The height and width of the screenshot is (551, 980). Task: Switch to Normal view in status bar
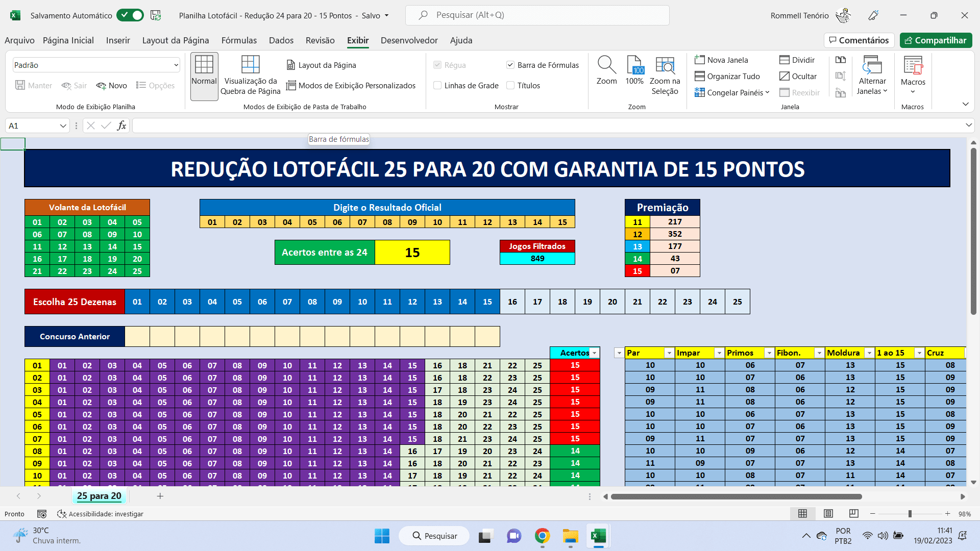(x=802, y=514)
